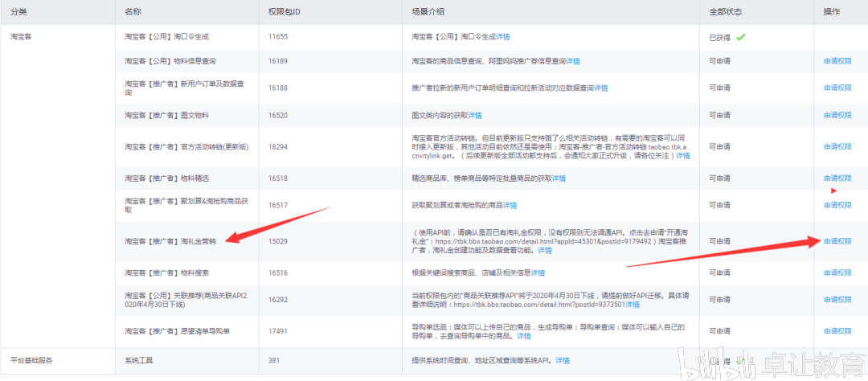868x381 pixels.
Task: Click the name 淘宝客【推广者】物料精选
Action: pyautogui.click(x=166, y=178)
